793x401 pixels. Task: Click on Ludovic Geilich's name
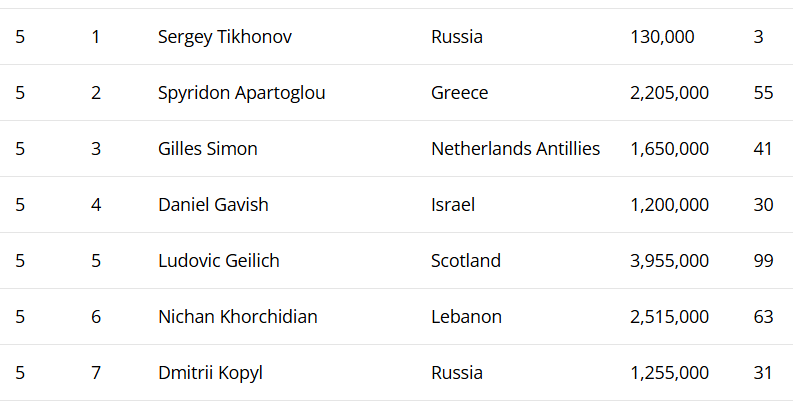218,261
